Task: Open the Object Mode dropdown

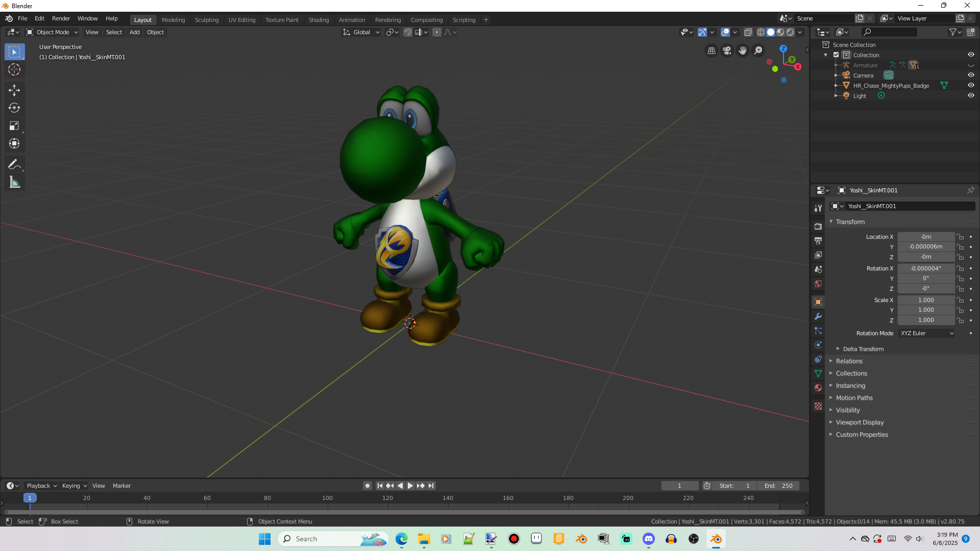Action: click(x=52, y=32)
